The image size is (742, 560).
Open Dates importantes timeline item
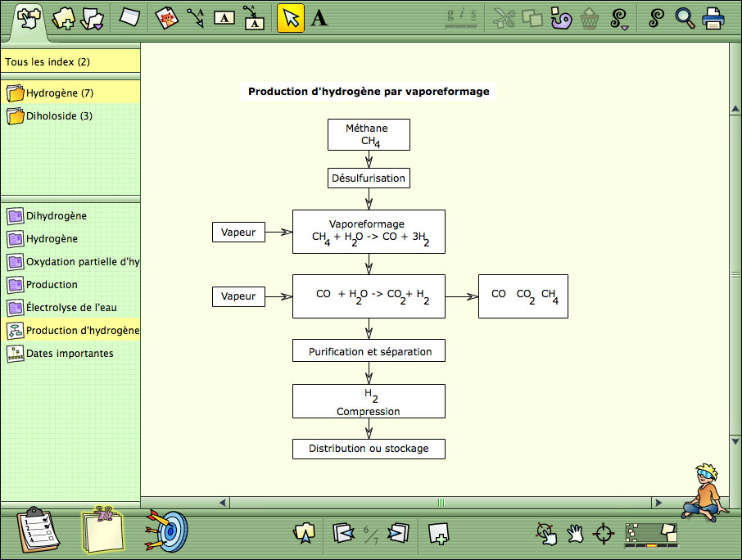click(70, 354)
